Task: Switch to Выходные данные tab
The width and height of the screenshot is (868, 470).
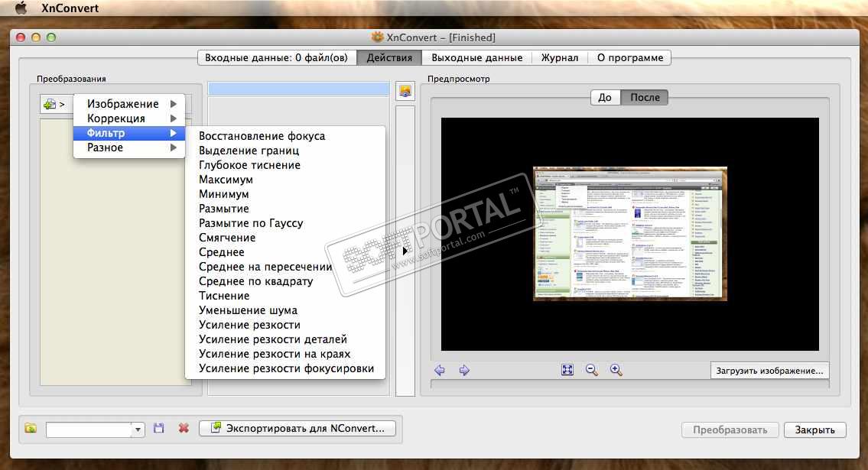Action: 476,57
